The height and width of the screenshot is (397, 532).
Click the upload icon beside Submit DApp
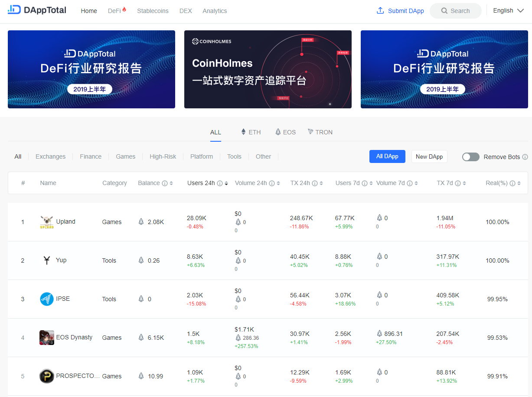coord(380,10)
